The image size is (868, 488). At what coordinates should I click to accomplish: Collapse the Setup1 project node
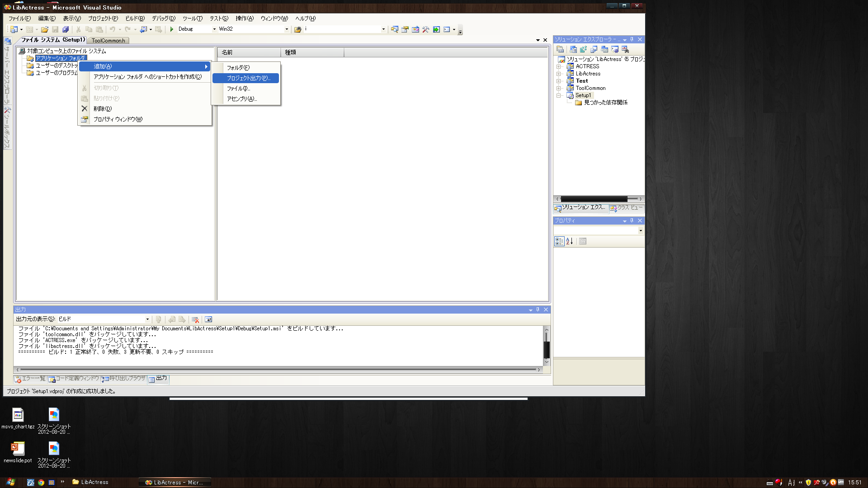[559, 95]
